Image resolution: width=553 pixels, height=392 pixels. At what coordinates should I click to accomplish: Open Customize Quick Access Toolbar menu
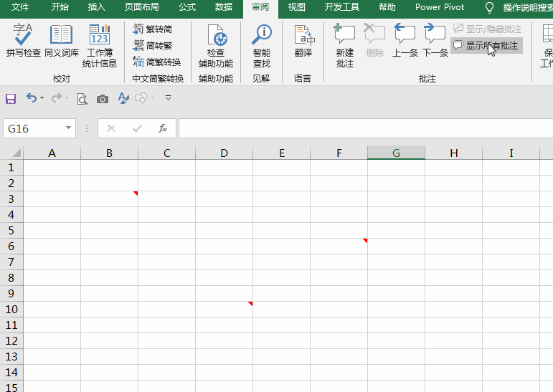click(169, 97)
